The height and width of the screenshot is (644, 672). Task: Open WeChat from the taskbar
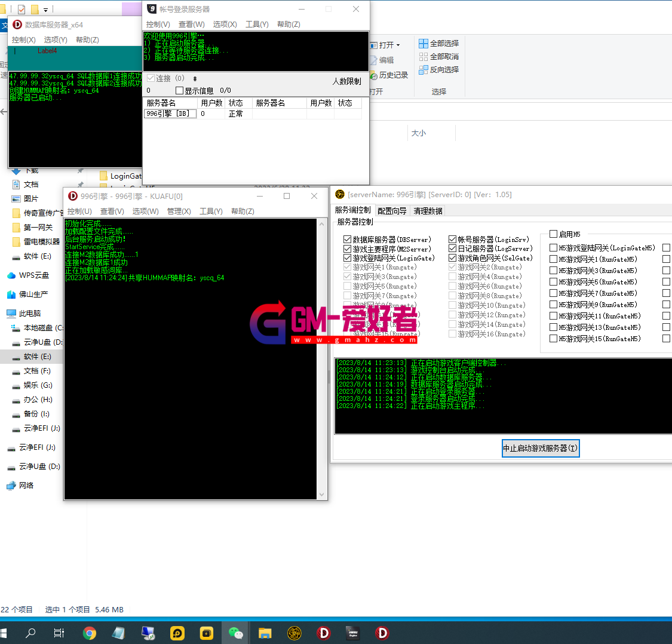pos(235,633)
